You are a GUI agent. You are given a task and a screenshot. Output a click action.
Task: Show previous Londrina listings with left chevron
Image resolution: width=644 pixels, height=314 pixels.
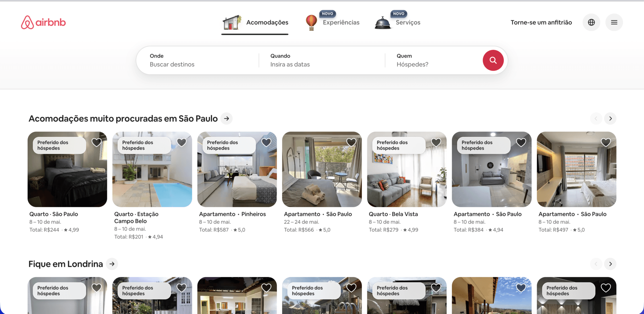click(x=596, y=264)
